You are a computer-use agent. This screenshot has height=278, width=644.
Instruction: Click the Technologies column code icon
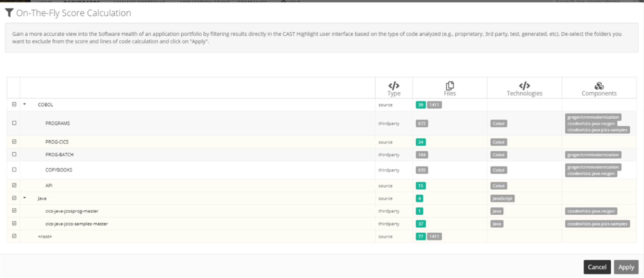[x=524, y=85]
